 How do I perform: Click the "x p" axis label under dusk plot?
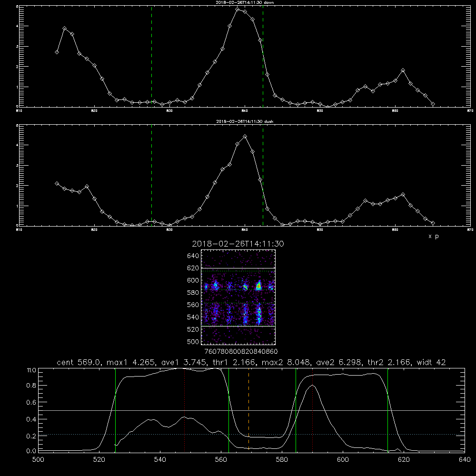[434, 236]
